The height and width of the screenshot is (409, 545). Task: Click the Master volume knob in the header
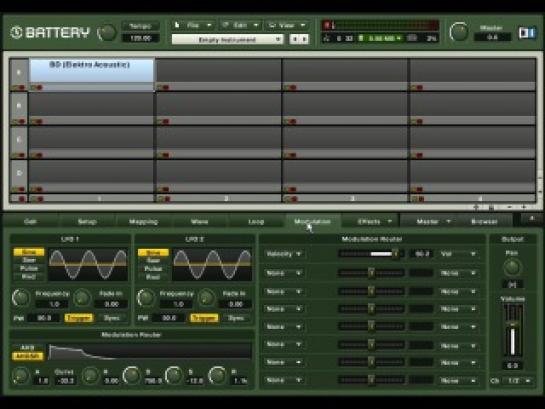click(x=458, y=32)
